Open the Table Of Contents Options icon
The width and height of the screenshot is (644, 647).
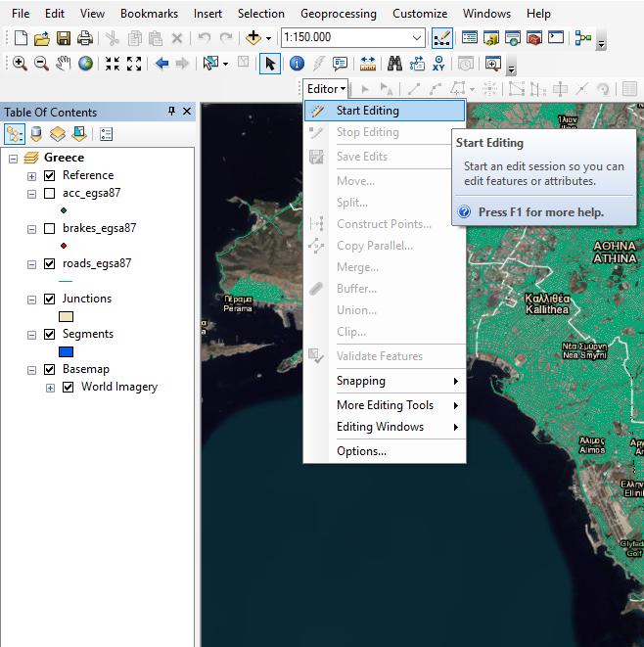point(106,134)
